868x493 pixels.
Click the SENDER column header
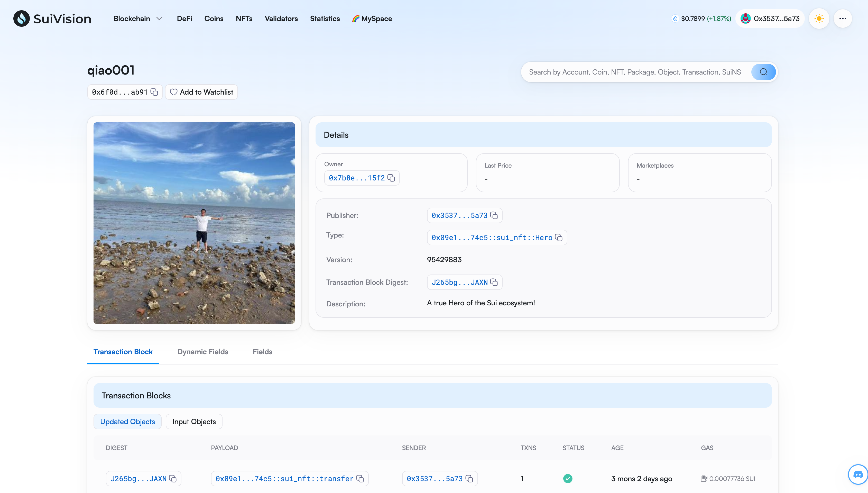(x=413, y=448)
